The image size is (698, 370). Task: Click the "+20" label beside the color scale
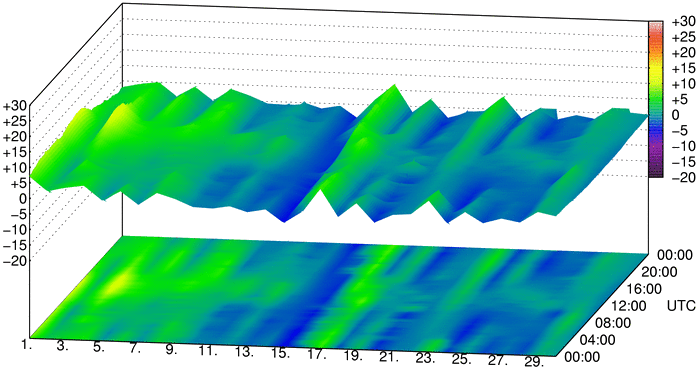683,53
